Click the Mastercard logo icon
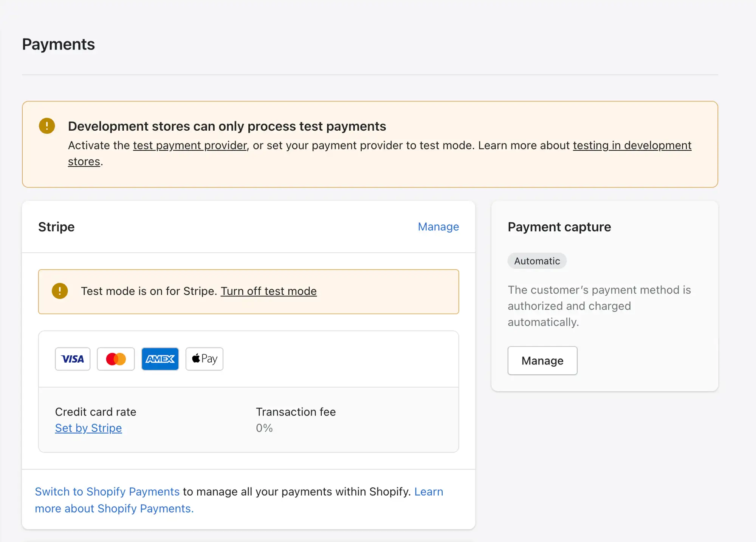The image size is (756, 542). [x=116, y=359]
